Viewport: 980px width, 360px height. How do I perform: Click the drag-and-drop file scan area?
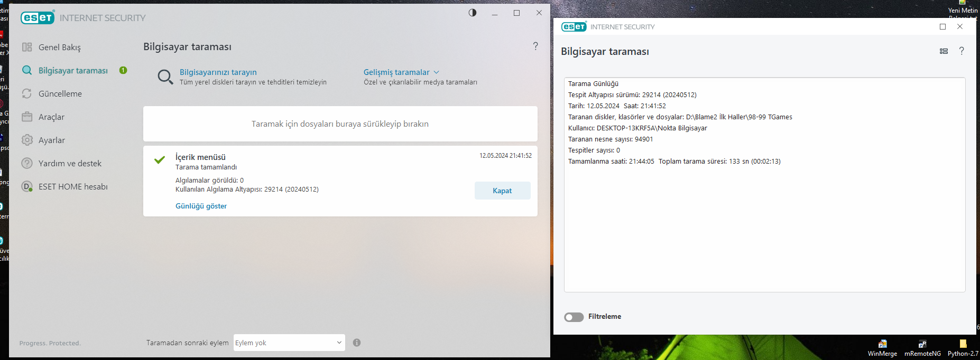click(x=340, y=124)
